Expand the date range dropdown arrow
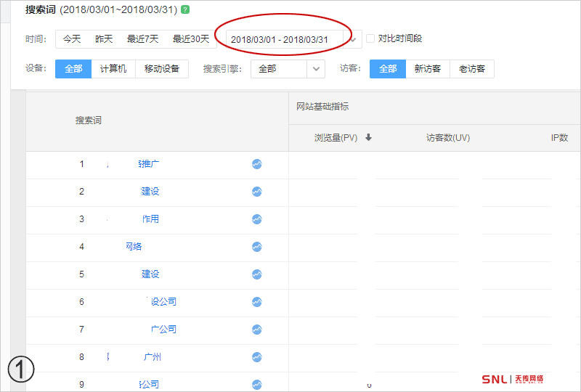 pyautogui.click(x=353, y=39)
